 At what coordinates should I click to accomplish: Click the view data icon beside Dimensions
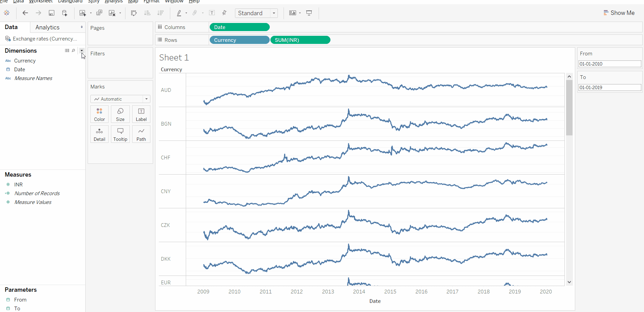tap(67, 50)
